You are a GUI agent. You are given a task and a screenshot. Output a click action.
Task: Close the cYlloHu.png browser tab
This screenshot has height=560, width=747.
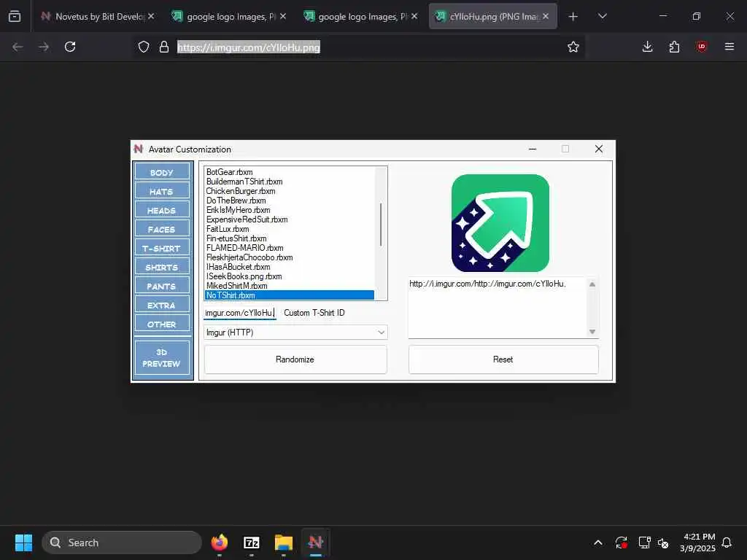[x=546, y=16]
